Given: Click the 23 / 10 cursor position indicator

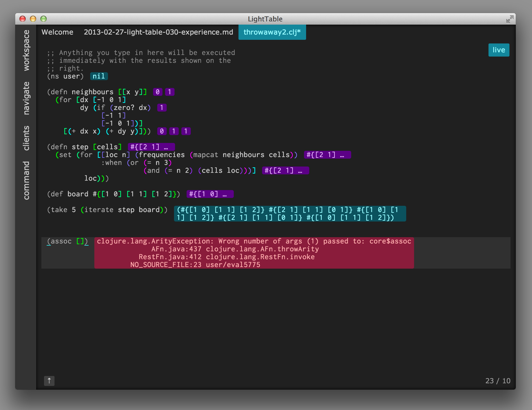Looking at the screenshot, I should (x=497, y=381).
